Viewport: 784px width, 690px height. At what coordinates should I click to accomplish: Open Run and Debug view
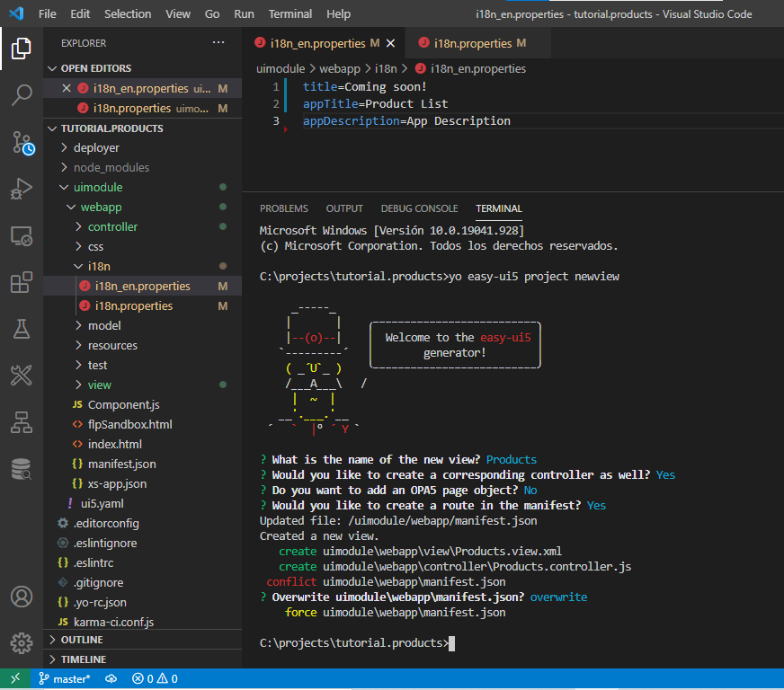coord(22,189)
